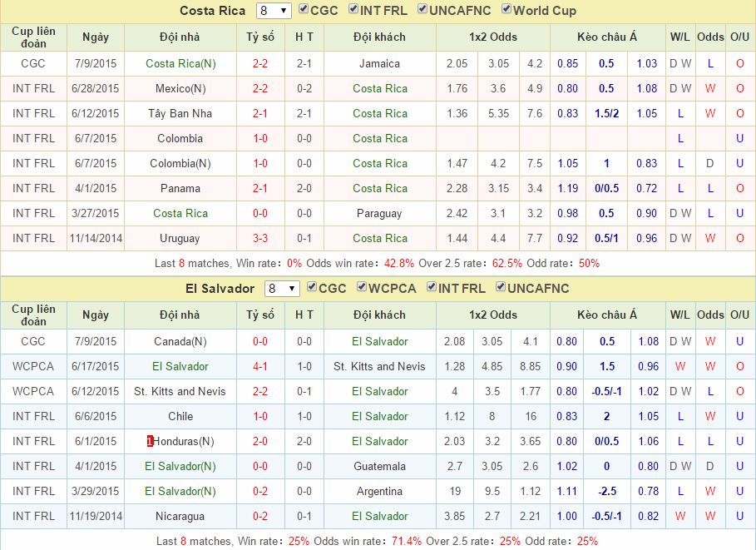This screenshot has width=756, height=550.
Task: Click the 1x2 Odds header in El Salvador table
Action: 492,315
